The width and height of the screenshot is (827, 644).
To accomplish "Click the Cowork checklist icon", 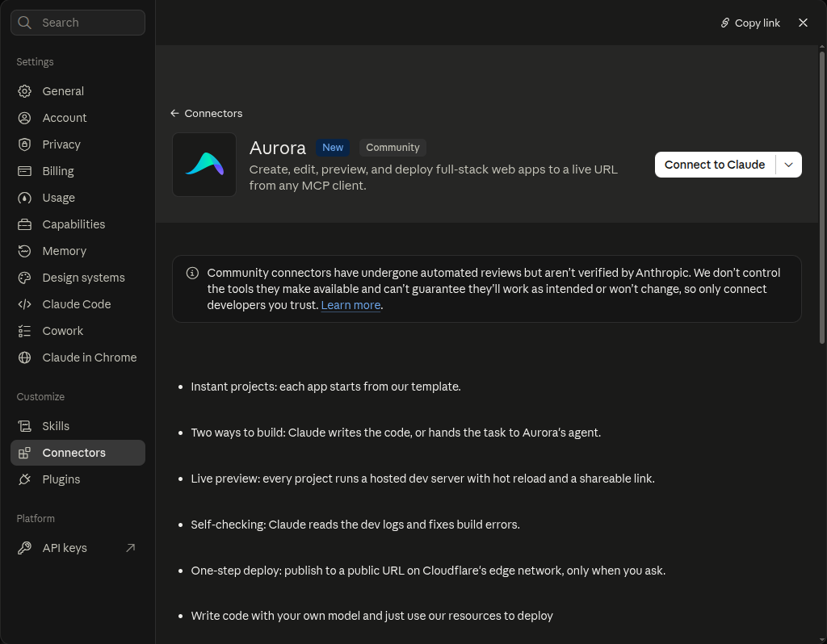I will 24,331.
